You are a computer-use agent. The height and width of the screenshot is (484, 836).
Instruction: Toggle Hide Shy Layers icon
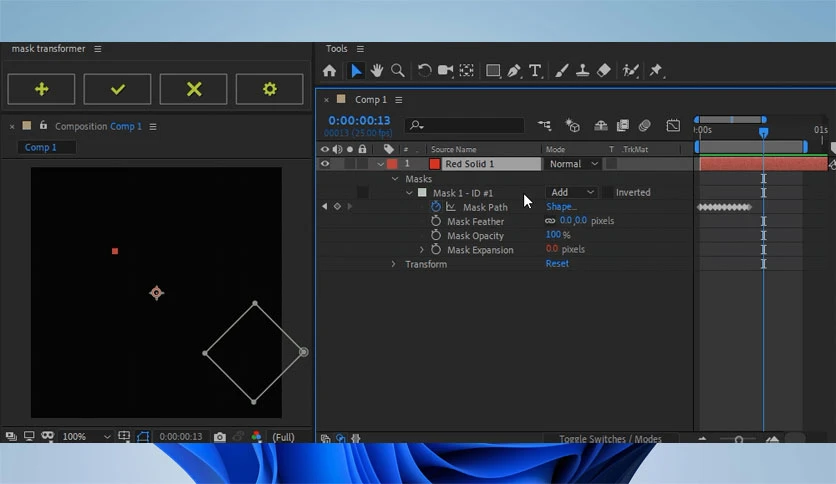[601, 125]
